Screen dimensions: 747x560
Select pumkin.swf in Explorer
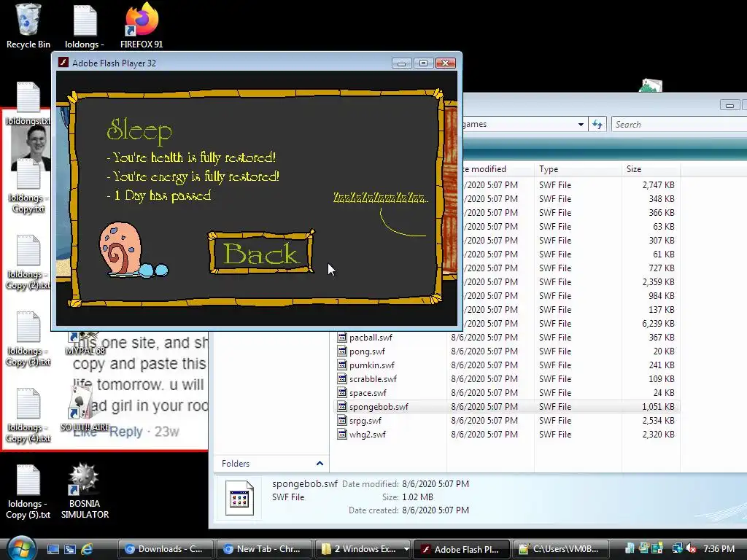pos(371,365)
